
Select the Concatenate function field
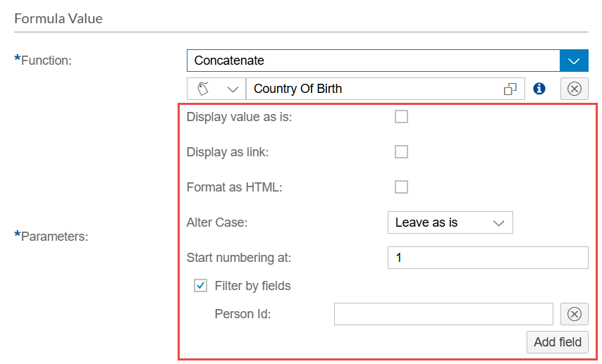pyautogui.click(x=373, y=61)
